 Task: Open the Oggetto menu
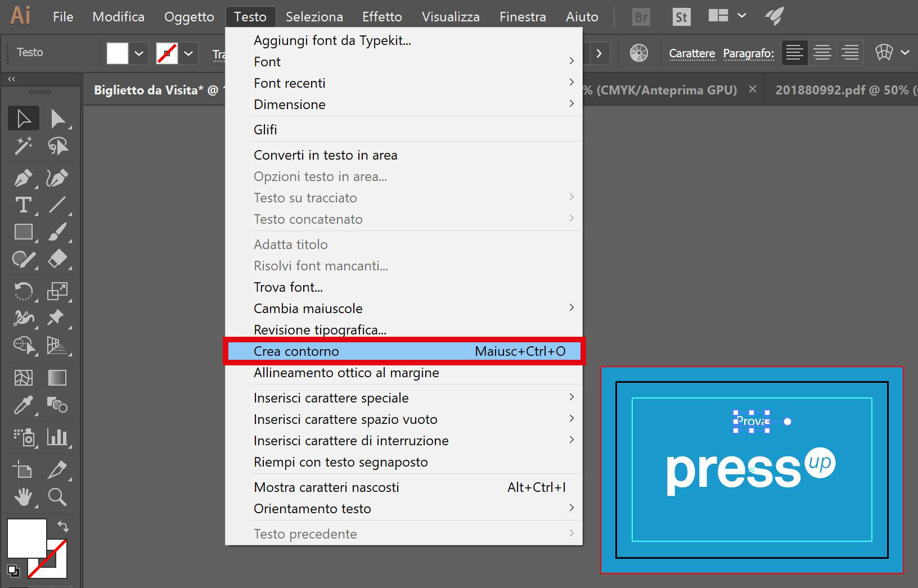[x=189, y=17]
